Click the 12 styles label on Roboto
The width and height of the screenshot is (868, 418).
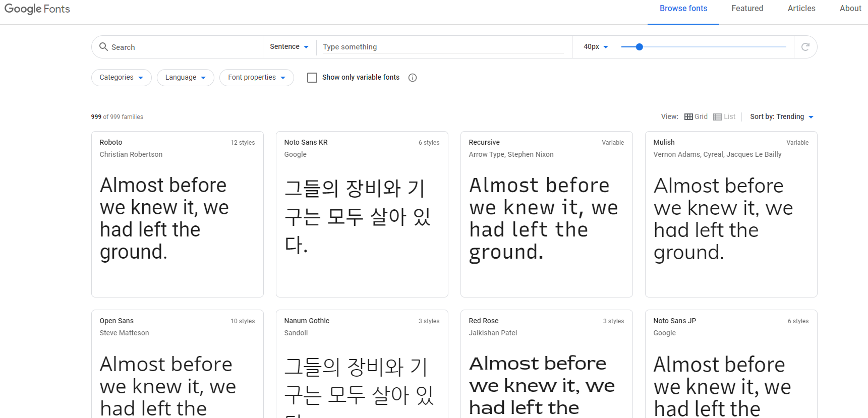(243, 143)
